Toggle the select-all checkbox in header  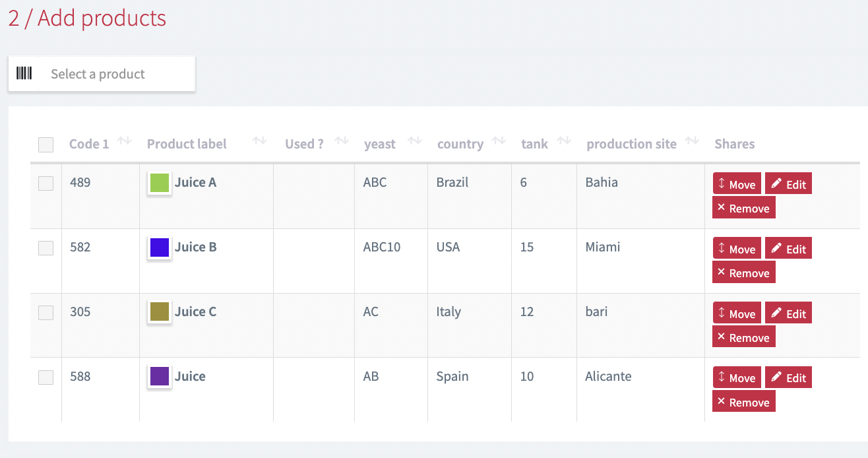click(46, 145)
